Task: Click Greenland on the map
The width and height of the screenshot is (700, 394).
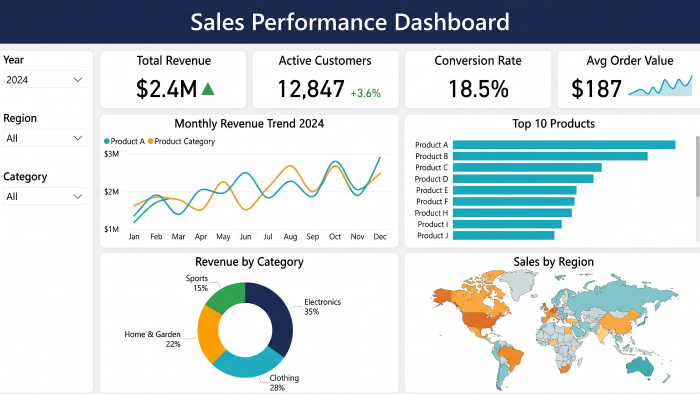Action: [x=519, y=284]
